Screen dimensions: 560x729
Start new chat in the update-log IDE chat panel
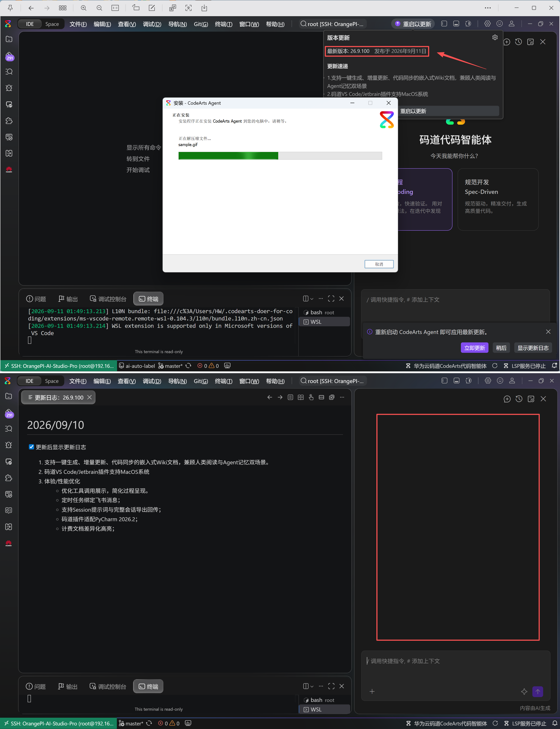(x=507, y=399)
